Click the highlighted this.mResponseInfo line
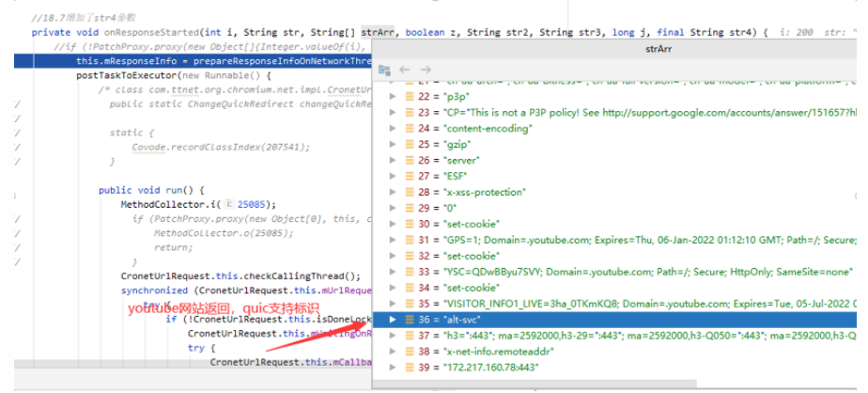Image resolution: width=868 pixels, height=393 pixels. tap(194, 61)
